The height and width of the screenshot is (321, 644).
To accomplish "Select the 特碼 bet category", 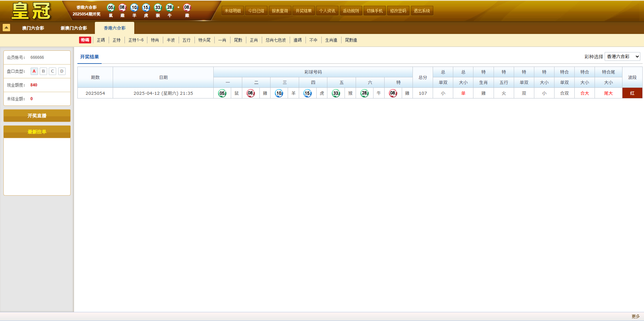I will point(85,40).
